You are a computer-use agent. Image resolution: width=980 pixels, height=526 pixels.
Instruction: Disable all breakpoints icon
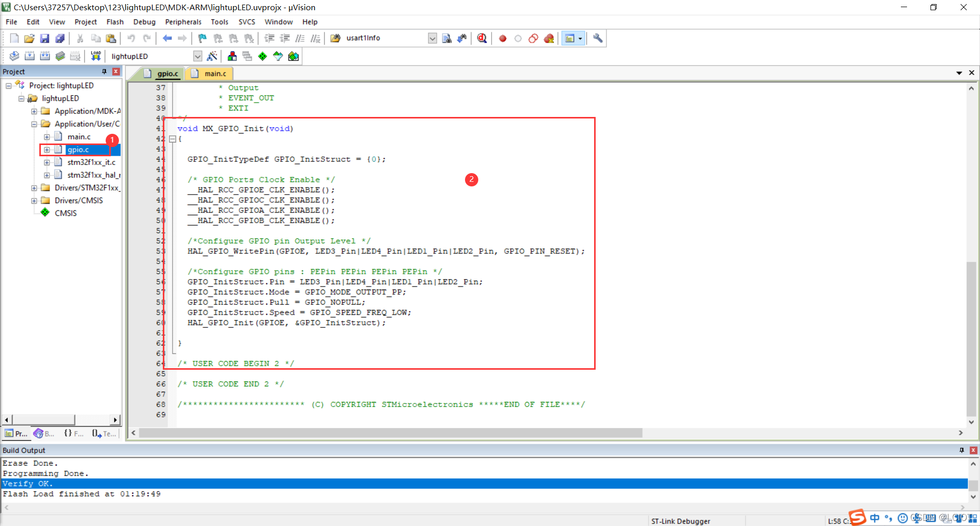(533, 38)
